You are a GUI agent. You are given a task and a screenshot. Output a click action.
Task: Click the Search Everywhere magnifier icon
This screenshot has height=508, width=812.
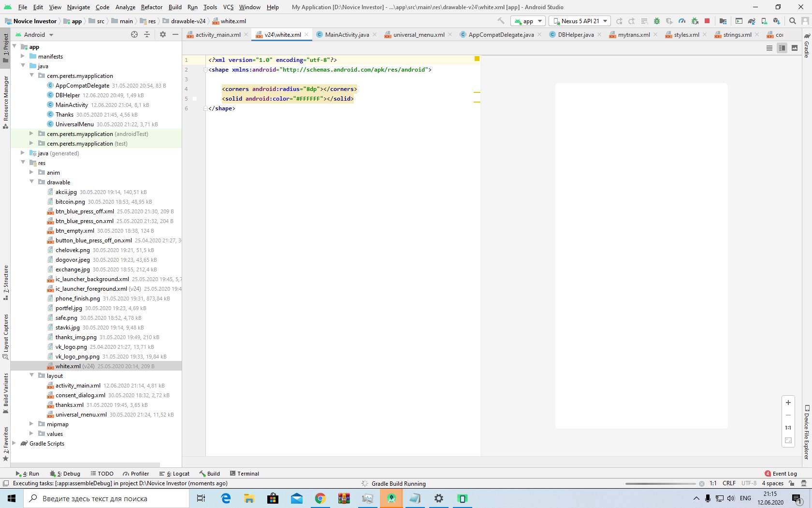point(793,21)
